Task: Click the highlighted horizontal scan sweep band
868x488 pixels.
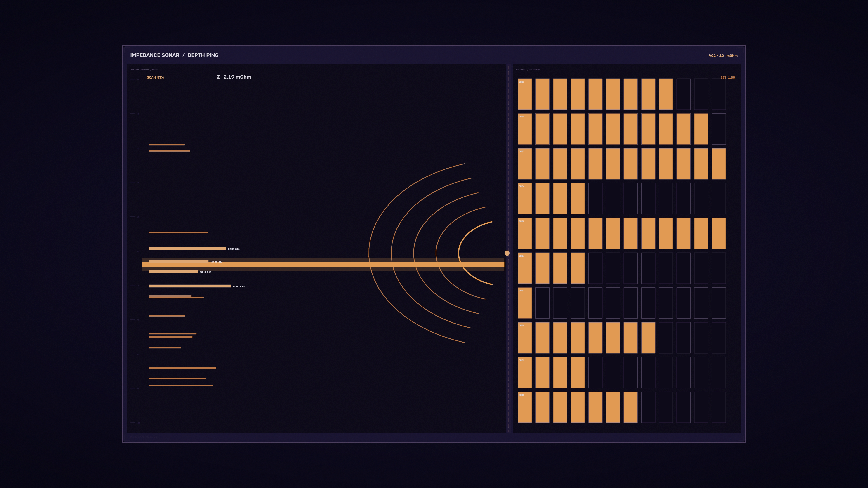Action: click(x=323, y=264)
